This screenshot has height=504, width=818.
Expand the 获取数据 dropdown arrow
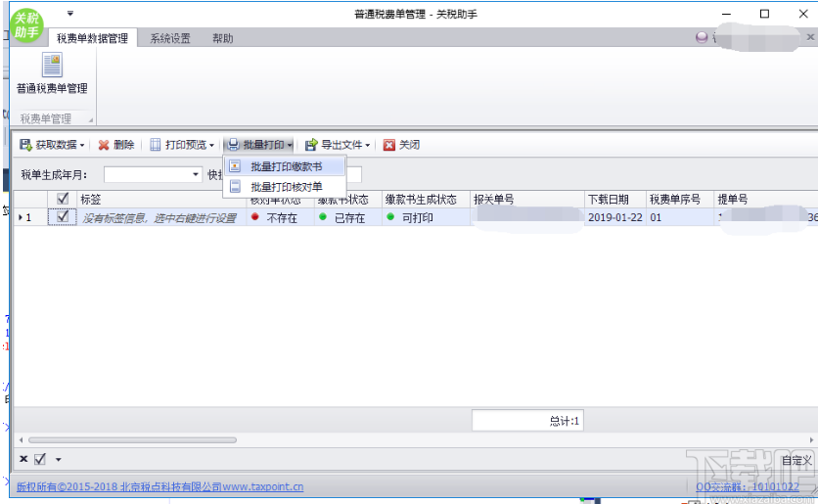pyautogui.click(x=82, y=145)
